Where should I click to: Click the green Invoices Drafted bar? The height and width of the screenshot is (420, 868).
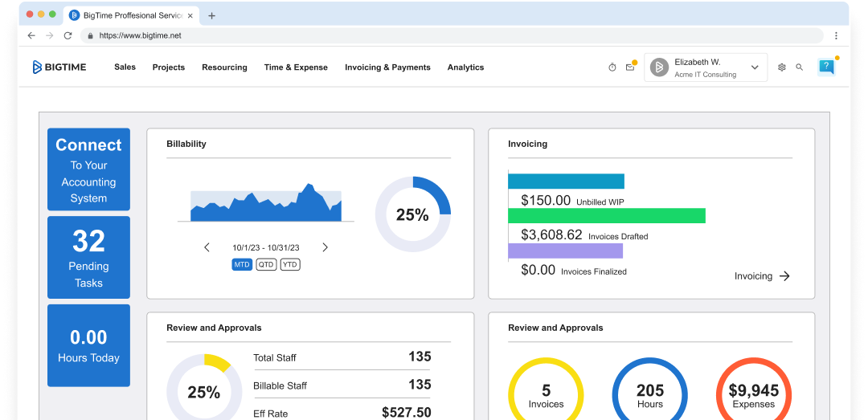pyautogui.click(x=606, y=215)
